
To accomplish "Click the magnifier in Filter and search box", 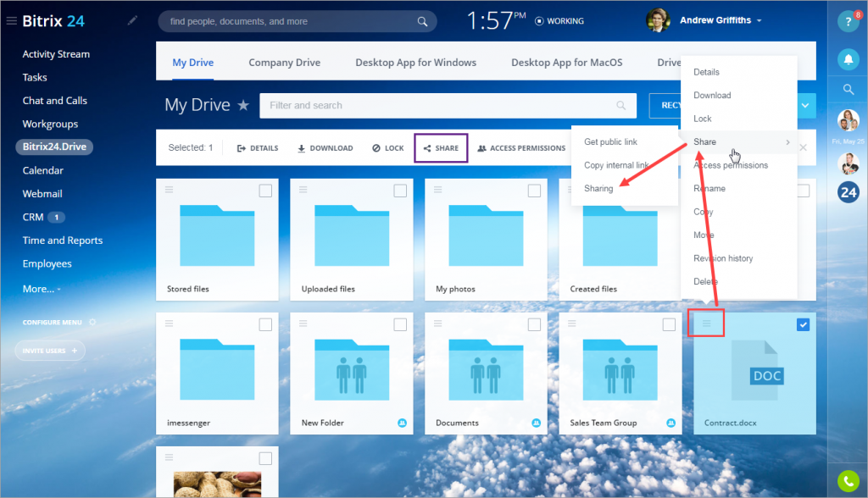I will click(621, 105).
